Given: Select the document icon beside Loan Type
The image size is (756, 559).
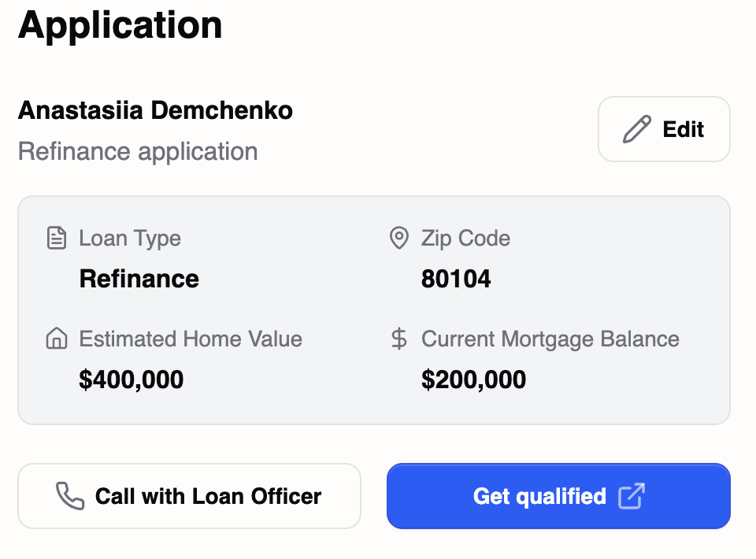Looking at the screenshot, I should 56,238.
